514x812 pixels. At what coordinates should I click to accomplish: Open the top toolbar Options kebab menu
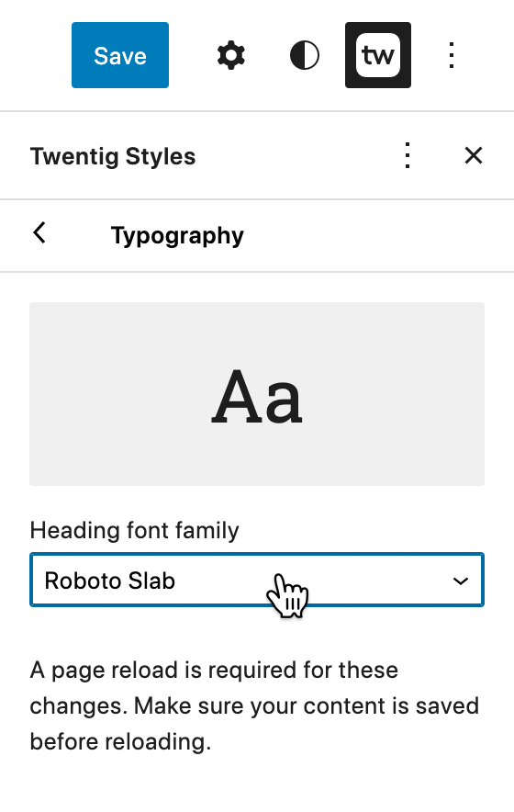click(x=452, y=55)
